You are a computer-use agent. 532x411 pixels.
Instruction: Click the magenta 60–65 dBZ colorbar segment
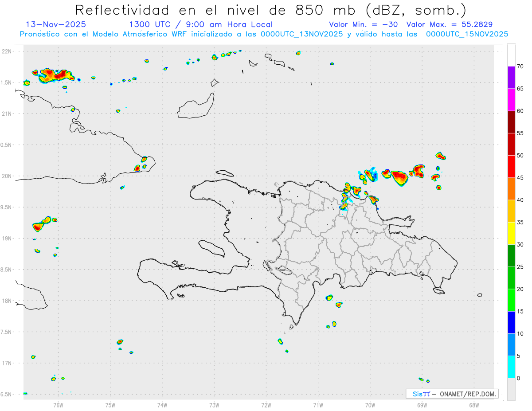tap(511, 99)
